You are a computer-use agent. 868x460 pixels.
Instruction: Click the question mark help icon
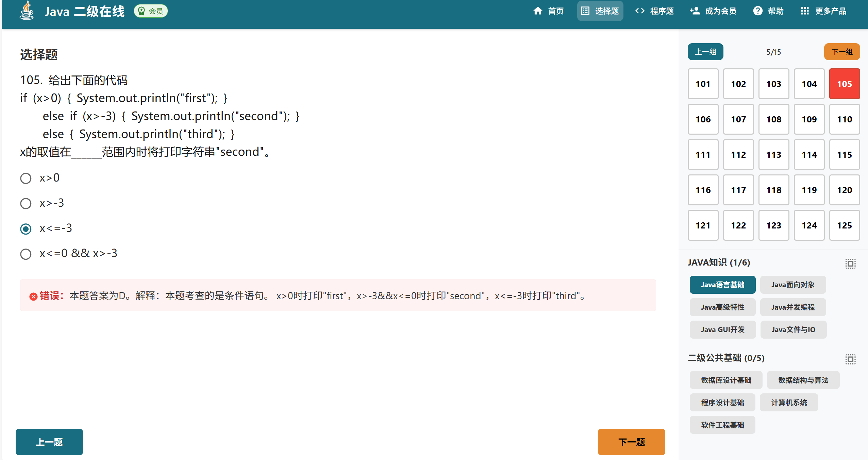click(x=758, y=11)
